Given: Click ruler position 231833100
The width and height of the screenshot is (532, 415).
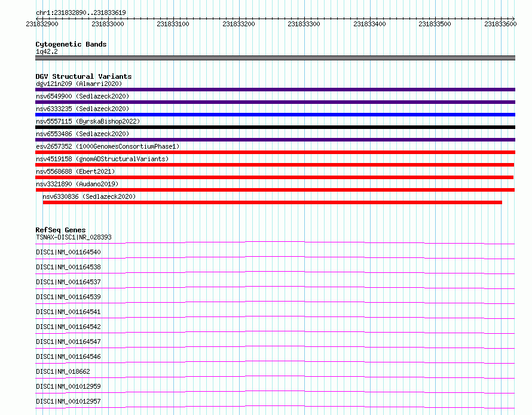Looking at the screenshot, I should pos(173,24).
